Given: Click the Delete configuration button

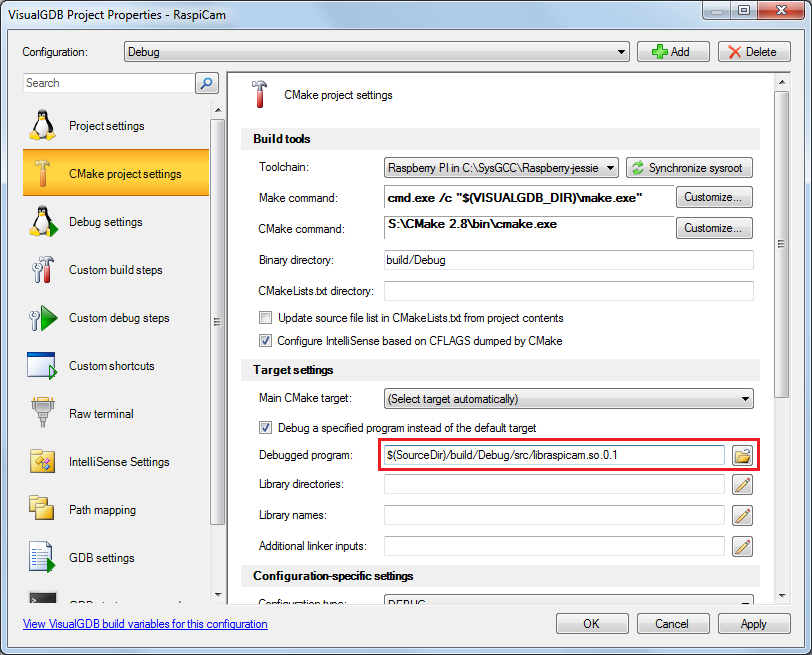Looking at the screenshot, I should pyautogui.click(x=754, y=52).
